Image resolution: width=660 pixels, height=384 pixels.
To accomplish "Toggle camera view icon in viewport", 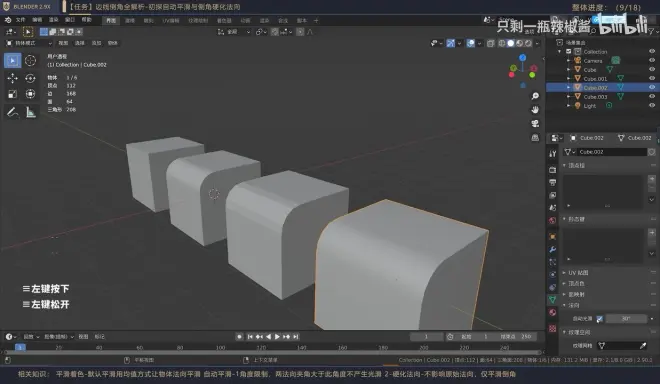I will point(535,123).
